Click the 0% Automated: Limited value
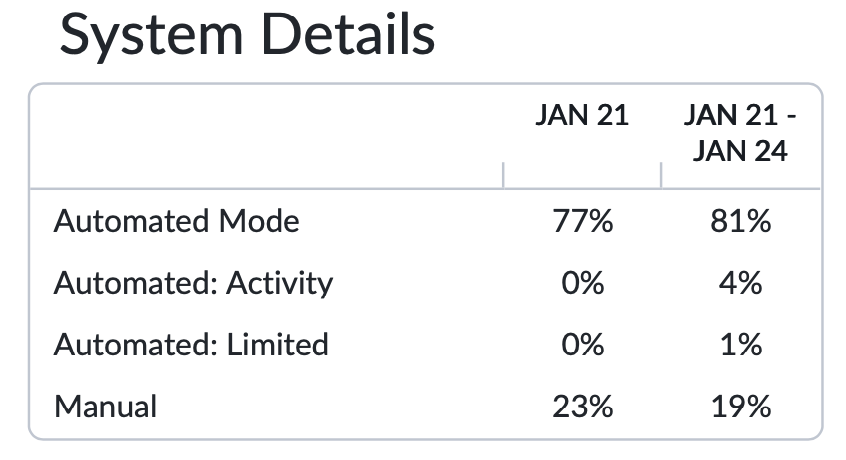The image size is (846, 460). pyautogui.click(x=583, y=345)
